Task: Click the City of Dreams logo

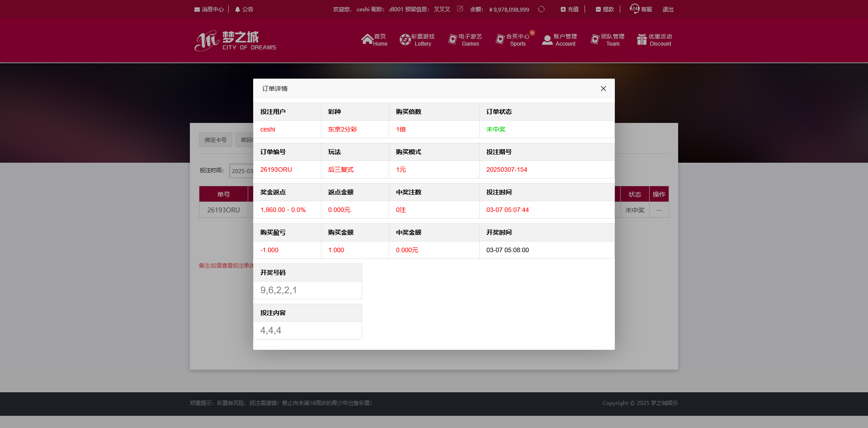Action: [235, 41]
